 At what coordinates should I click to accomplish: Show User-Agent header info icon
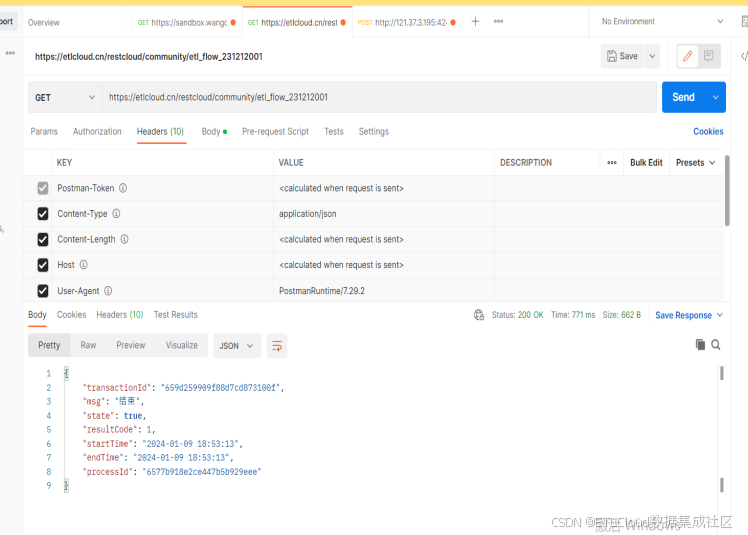click(x=108, y=291)
